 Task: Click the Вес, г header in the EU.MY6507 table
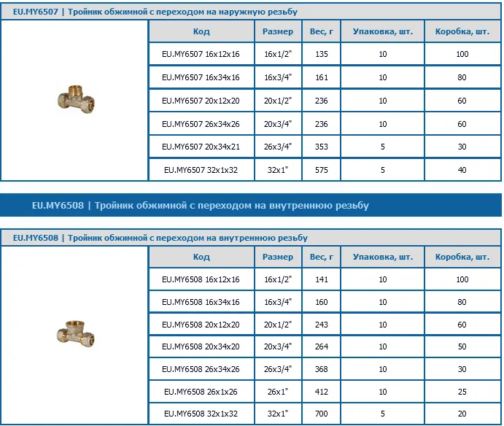[322, 31]
